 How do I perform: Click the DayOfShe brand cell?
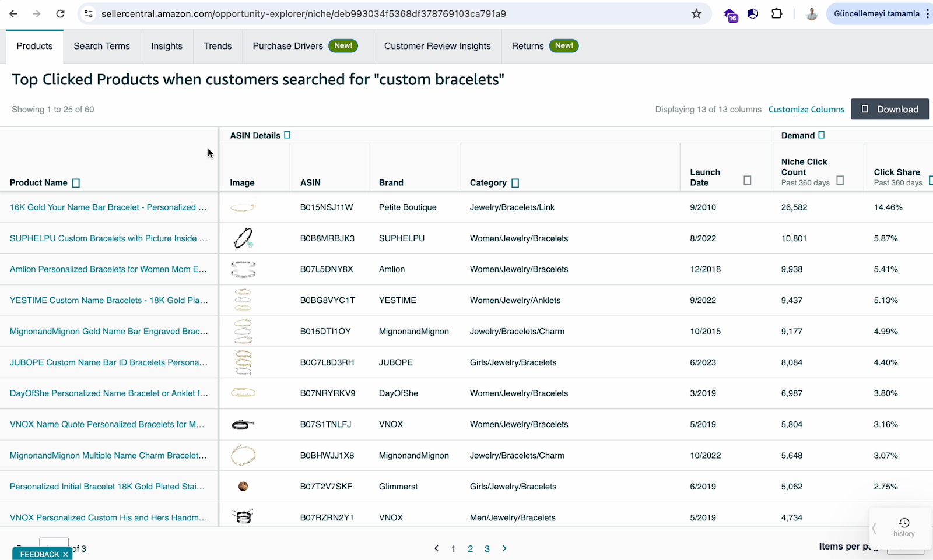click(398, 393)
